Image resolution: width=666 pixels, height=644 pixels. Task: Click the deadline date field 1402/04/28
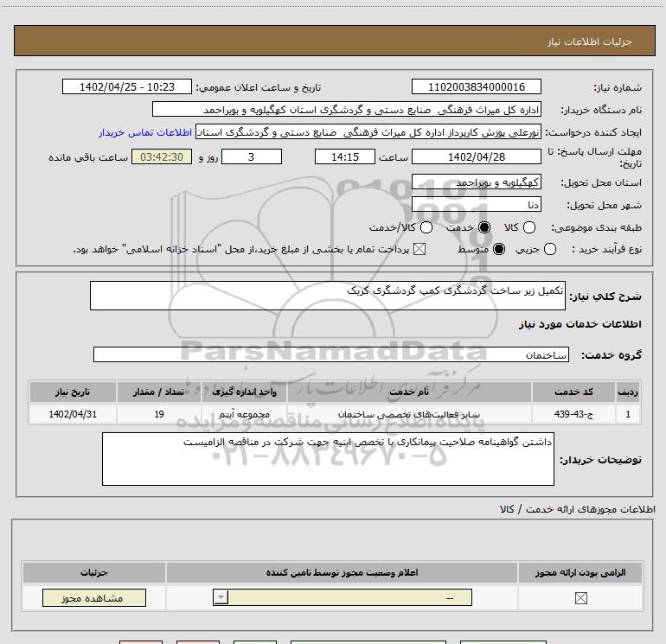pyautogui.click(x=476, y=156)
